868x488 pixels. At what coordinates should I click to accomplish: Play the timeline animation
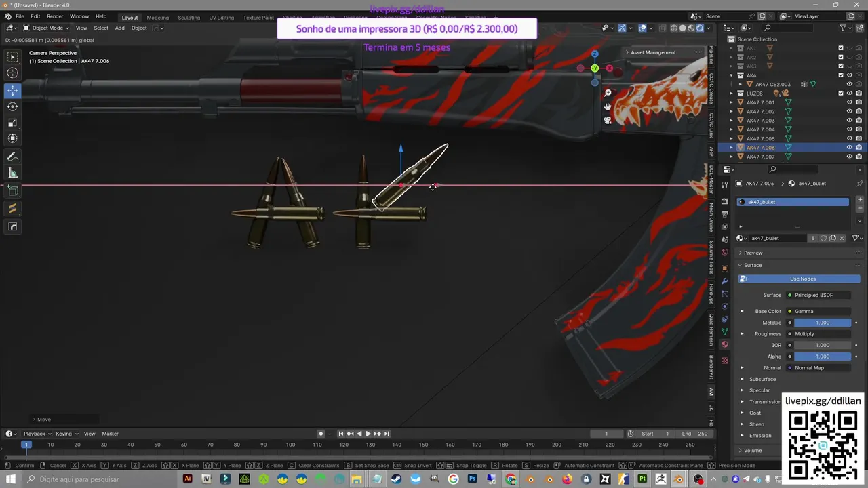(368, 434)
